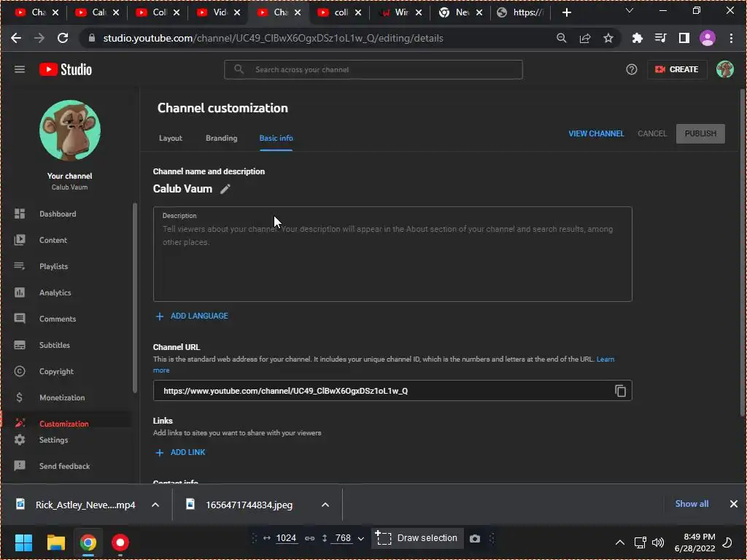Click the channel profile picture in sidebar
The image size is (747, 560).
[70, 130]
